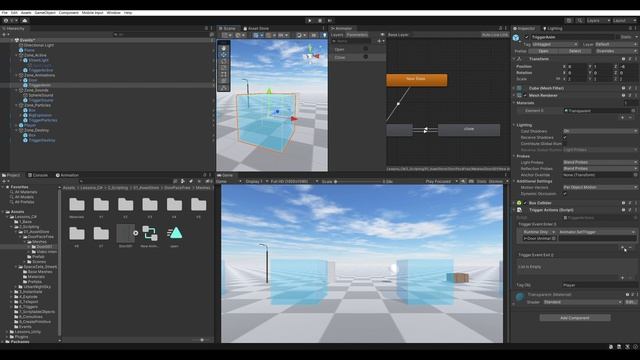Toggle the Open trigger parameter radio
Image resolution: width=640 pixels, height=360 pixels.
[x=365, y=49]
